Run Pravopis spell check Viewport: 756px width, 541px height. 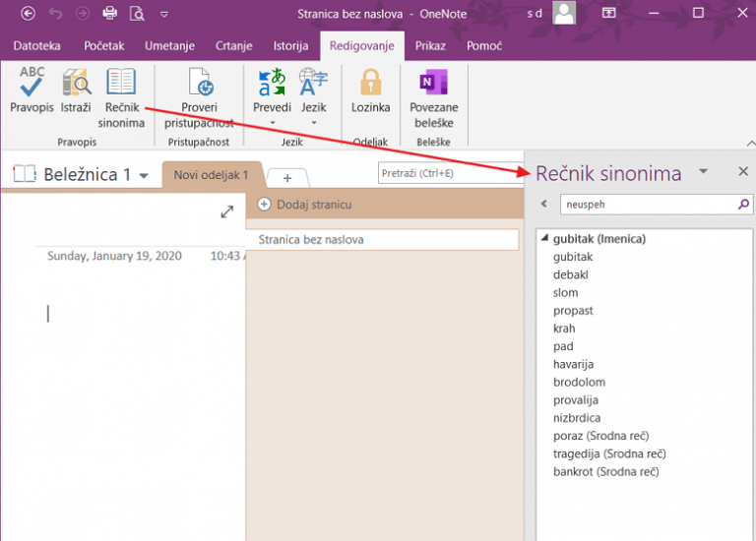[x=31, y=90]
